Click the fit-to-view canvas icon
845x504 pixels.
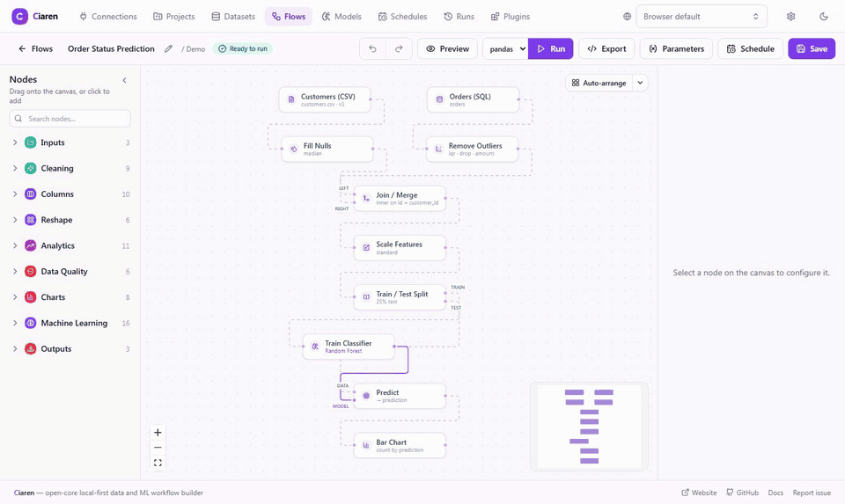pos(158,463)
